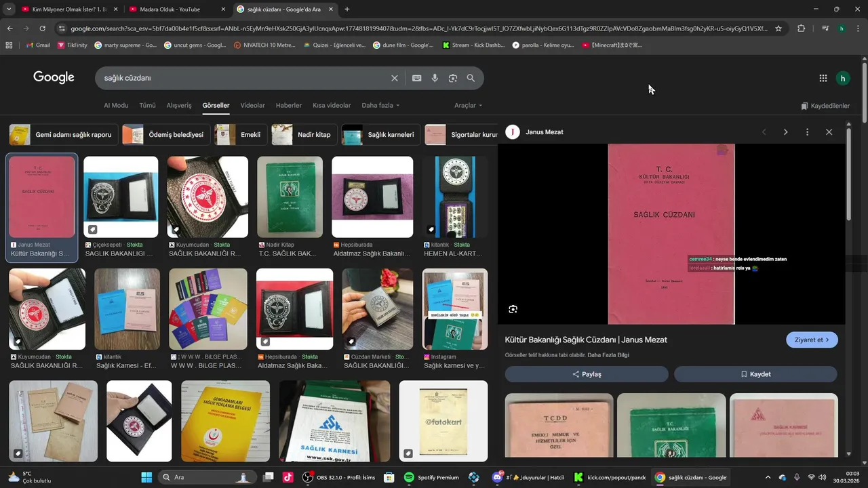
Task: Select 'Nadir kitap' filter chip
Action: (x=304, y=135)
